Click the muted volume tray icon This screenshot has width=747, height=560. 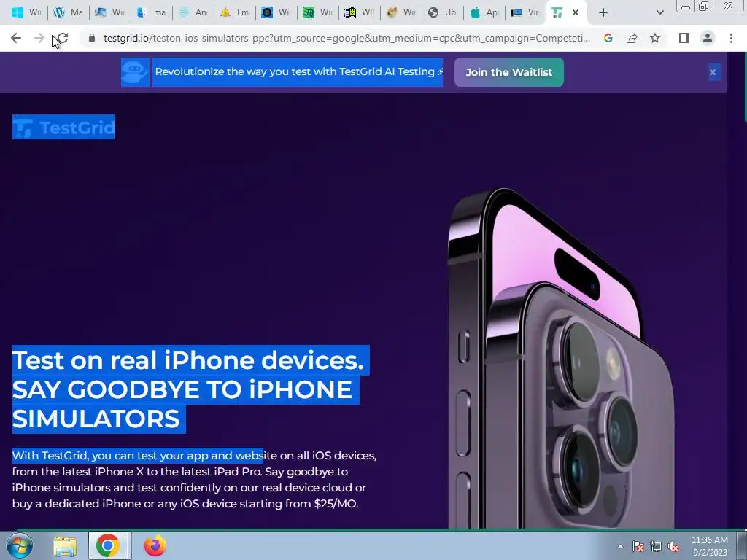673,546
